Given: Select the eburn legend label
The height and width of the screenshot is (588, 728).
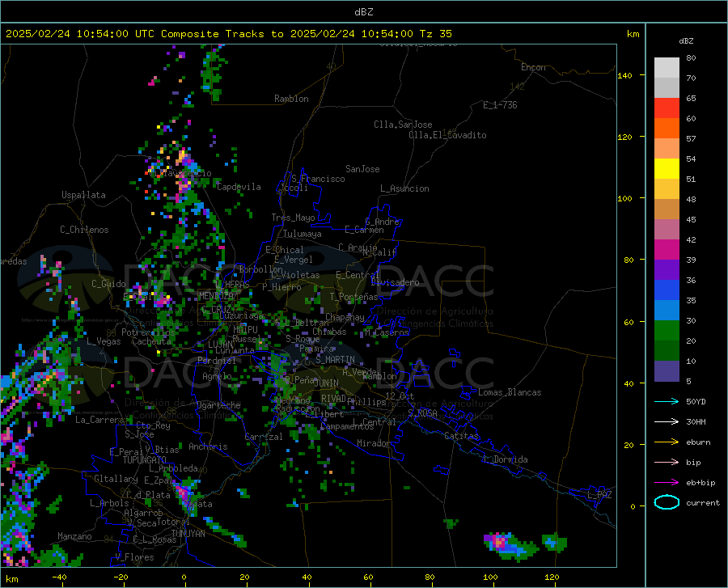Looking at the screenshot, I should [x=698, y=442].
